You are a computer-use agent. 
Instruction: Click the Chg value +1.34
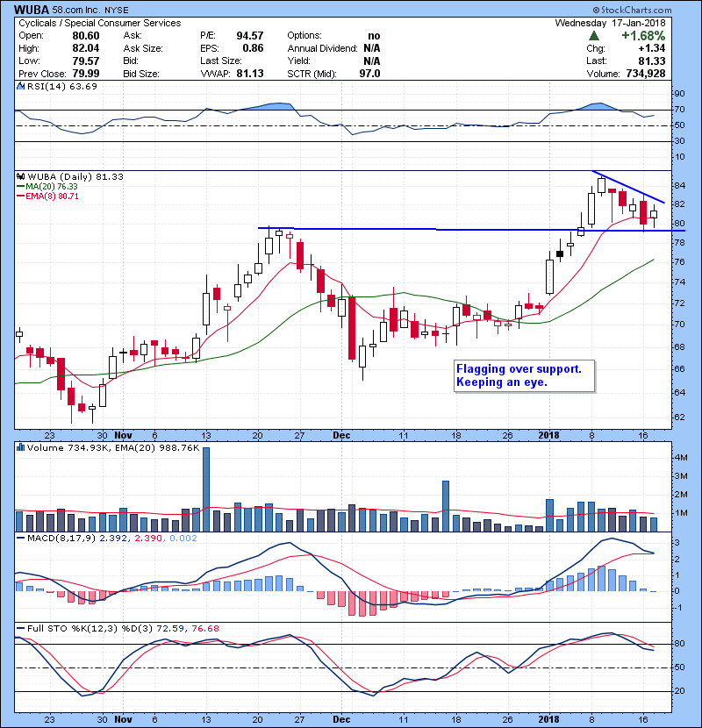click(x=651, y=48)
